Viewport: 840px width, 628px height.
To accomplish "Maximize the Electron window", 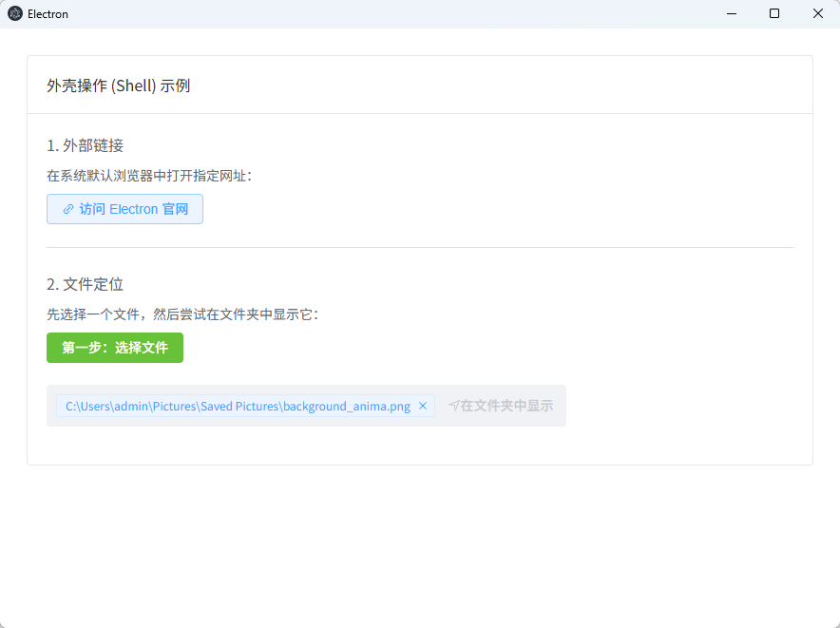I will (x=774, y=13).
